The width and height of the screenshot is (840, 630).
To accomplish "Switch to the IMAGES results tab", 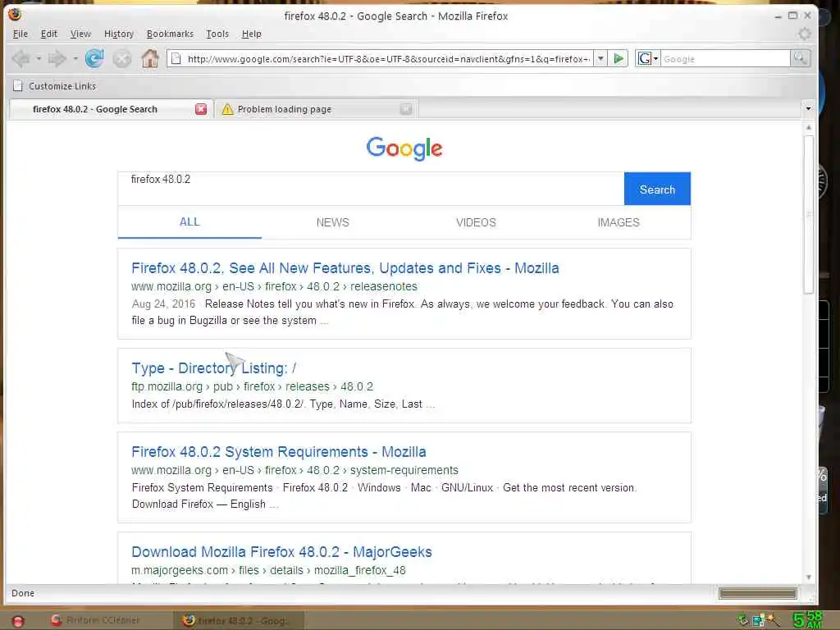I will (619, 222).
